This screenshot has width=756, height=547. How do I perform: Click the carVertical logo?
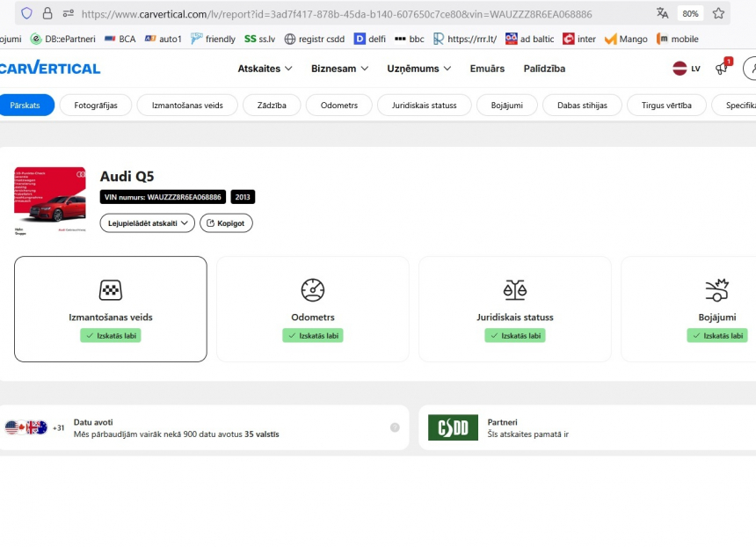49,68
